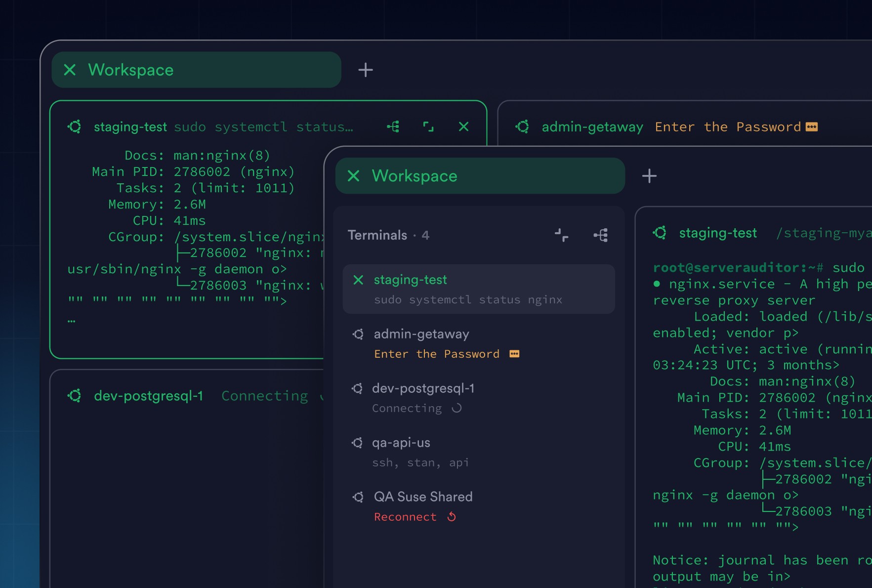
Task: Click Main PID: 2786002 line in back terminal
Action: tap(193, 172)
